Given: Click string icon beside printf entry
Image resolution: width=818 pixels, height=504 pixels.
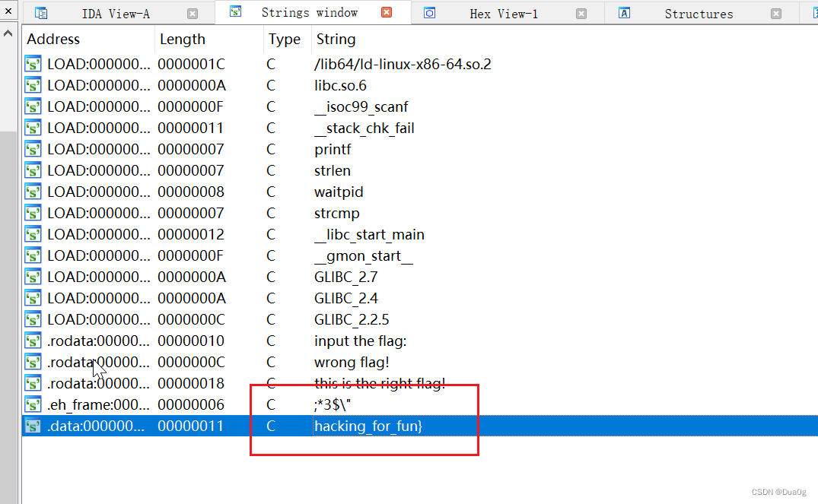Looking at the screenshot, I should point(33,149).
